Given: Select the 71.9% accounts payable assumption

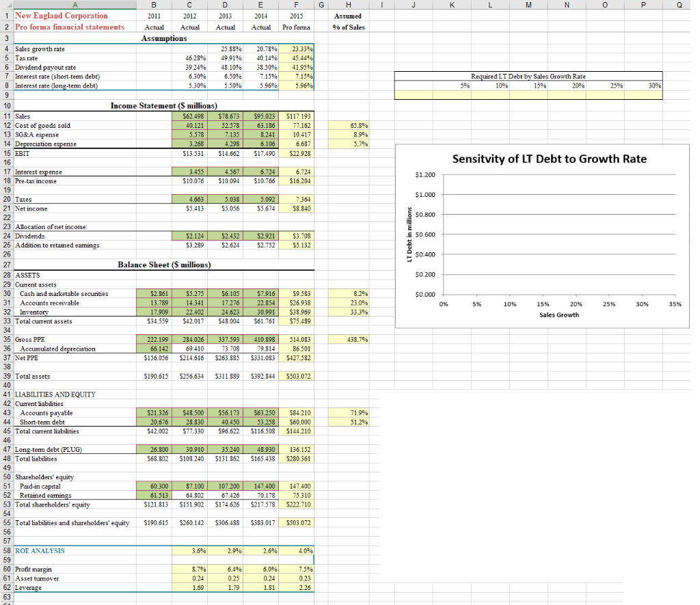Looking at the screenshot, I should pos(348,413).
